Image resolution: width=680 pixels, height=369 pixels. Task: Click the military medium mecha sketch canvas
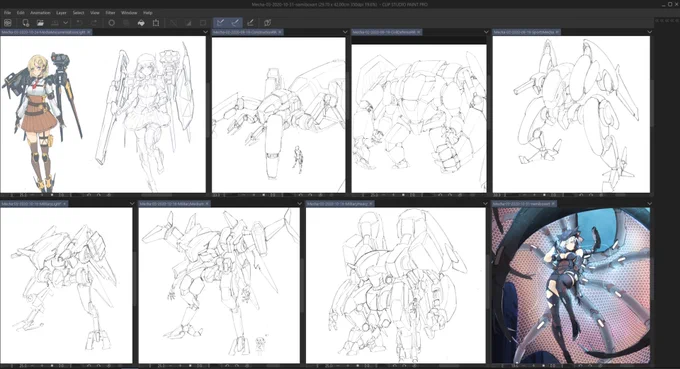coord(219,285)
